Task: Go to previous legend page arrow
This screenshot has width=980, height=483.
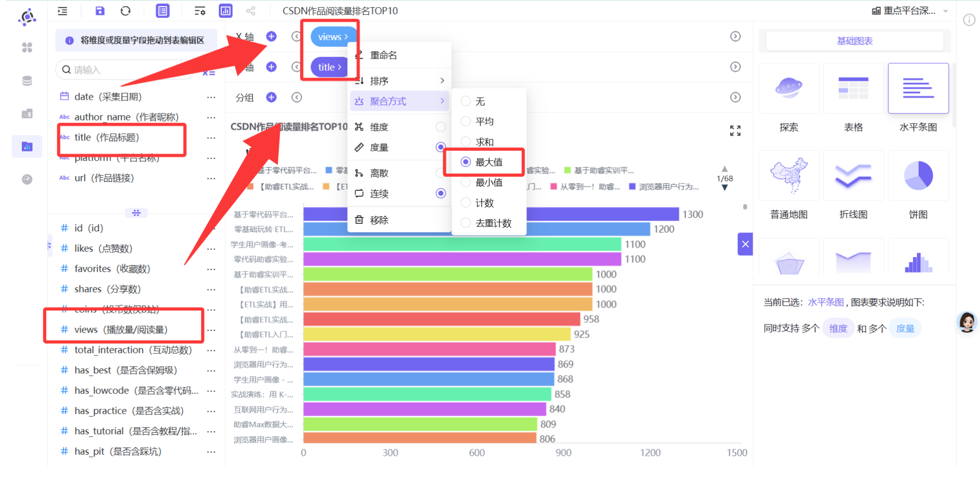Action: 725,169
